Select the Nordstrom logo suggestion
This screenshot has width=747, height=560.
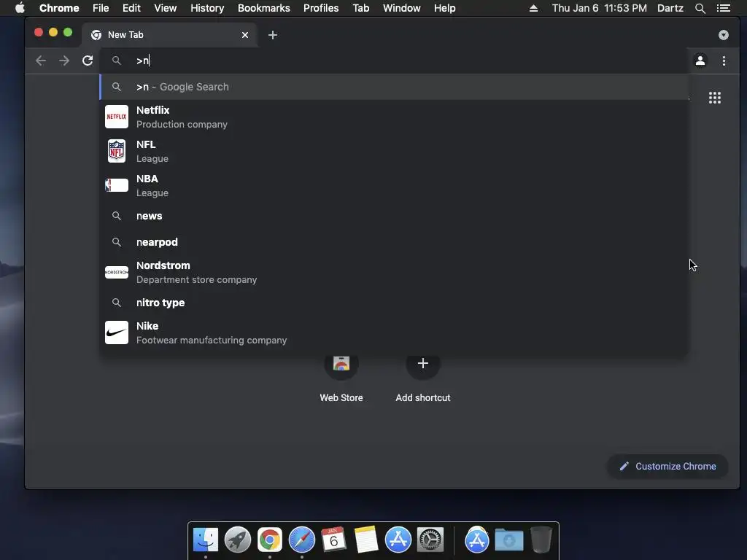116,273
